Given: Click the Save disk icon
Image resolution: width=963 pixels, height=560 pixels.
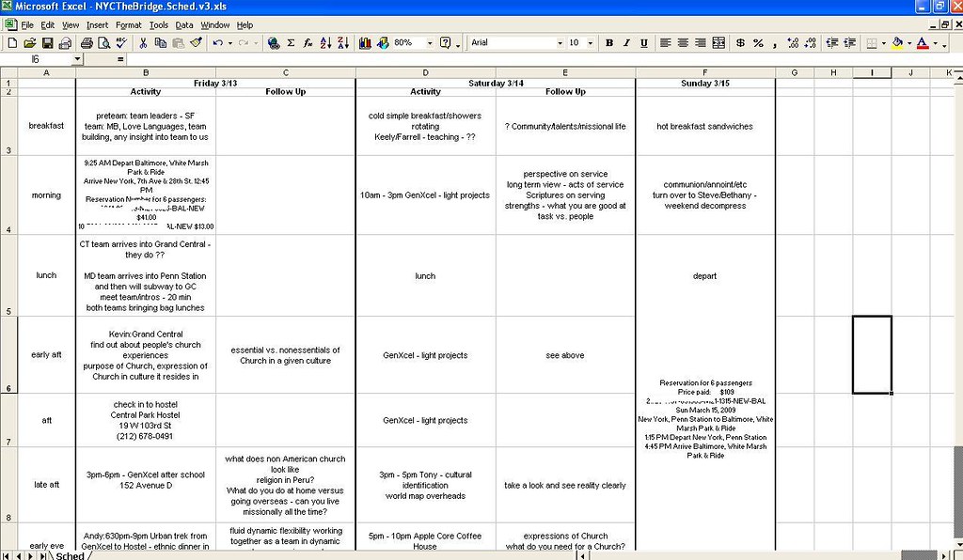Looking at the screenshot, I should click(x=47, y=43).
